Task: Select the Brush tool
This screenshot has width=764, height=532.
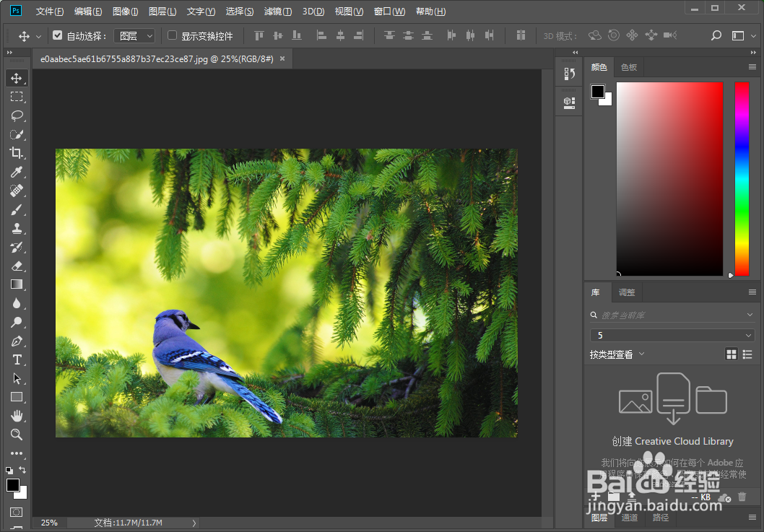Action: point(17,209)
